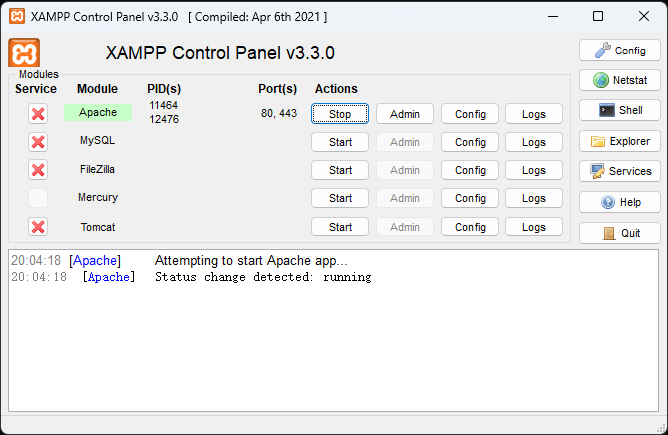
Task: Launch Netstat with globe icon
Action: click(620, 80)
